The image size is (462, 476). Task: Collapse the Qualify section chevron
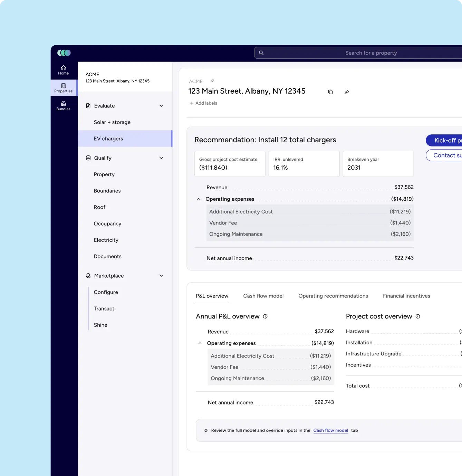(x=161, y=158)
